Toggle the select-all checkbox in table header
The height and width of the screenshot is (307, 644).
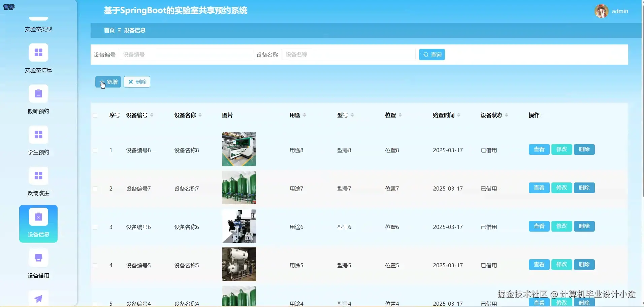[x=95, y=115]
